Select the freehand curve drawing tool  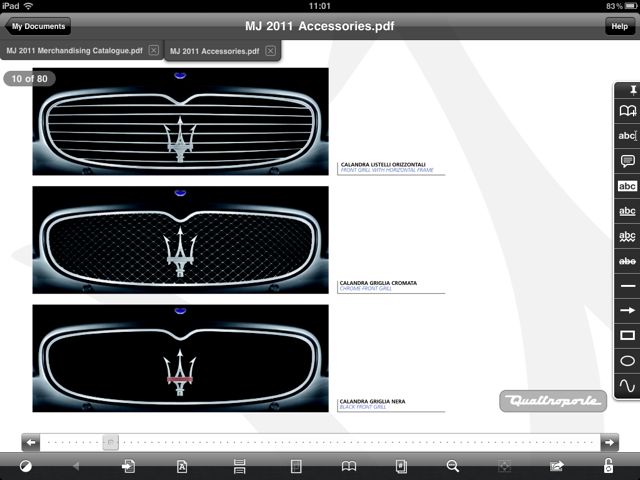(627, 386)
